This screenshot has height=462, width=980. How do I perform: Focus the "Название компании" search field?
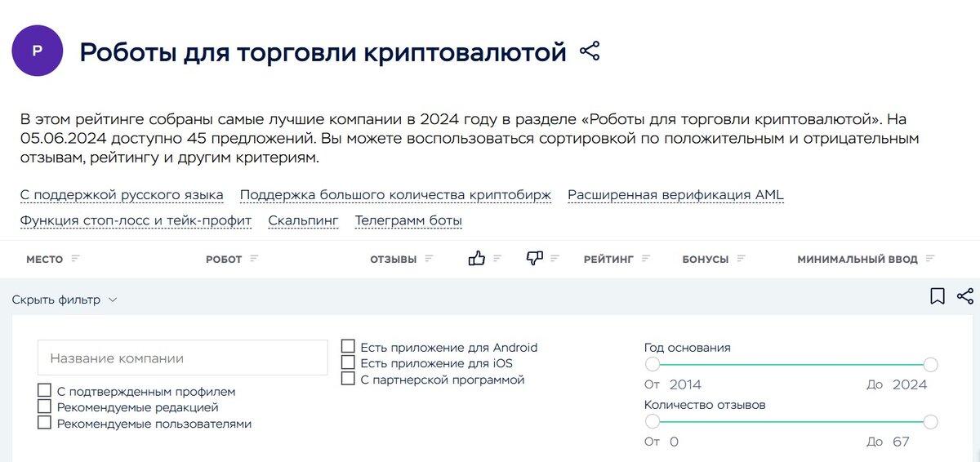[x=182, y=358]
